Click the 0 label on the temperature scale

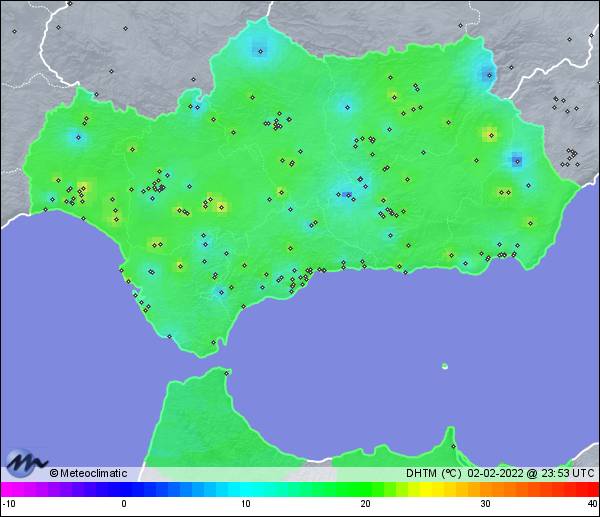tap(124, 504)
